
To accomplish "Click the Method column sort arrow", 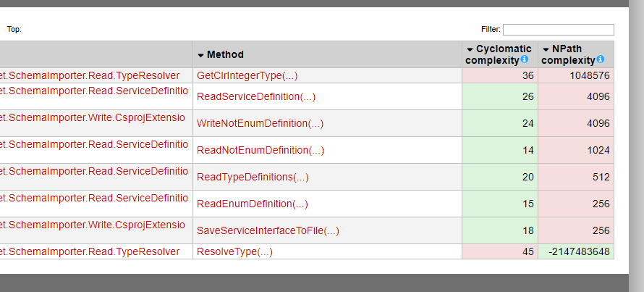I will click(x=201, y=55).
